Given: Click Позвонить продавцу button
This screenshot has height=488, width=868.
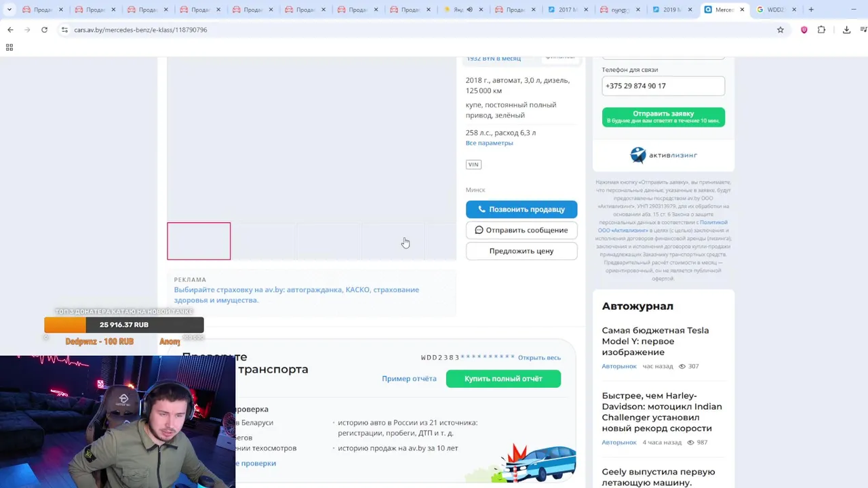Looking at the screenshot, I should click(x=521, y=209).
